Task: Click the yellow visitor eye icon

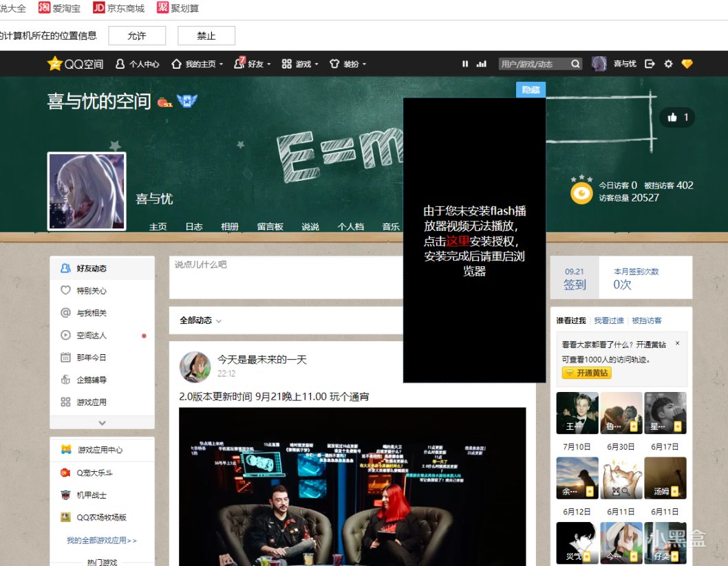Action: click(581, 193)
